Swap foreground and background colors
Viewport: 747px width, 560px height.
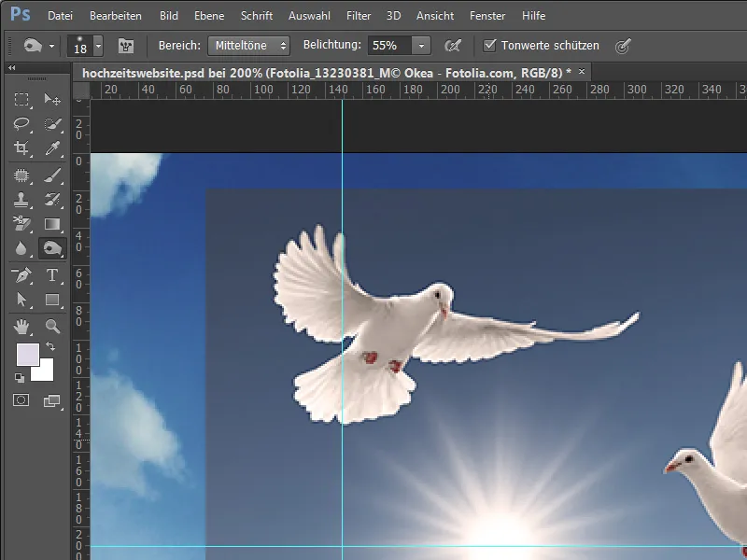click(x=50, y=346)
